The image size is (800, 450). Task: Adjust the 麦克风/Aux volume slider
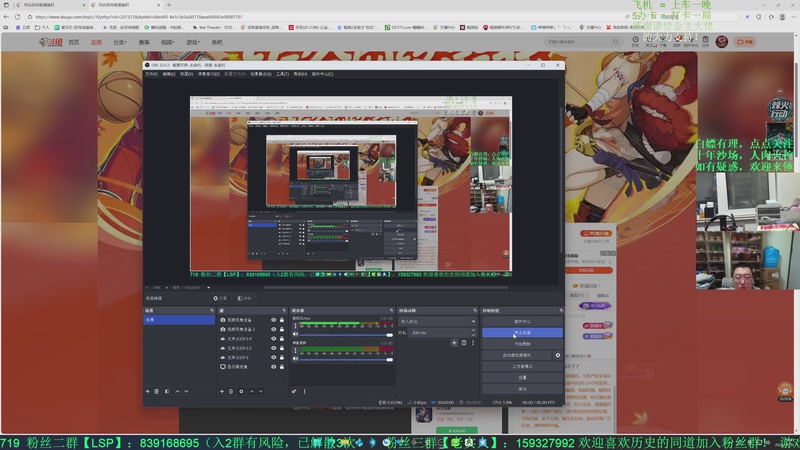(x=346, y=335)
